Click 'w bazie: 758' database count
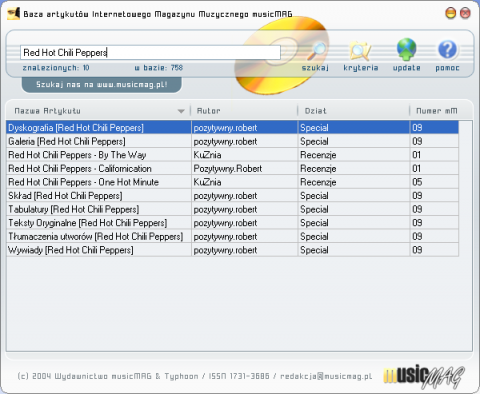The height and width of the screenshot is (394, 480). tap(159, 68)
